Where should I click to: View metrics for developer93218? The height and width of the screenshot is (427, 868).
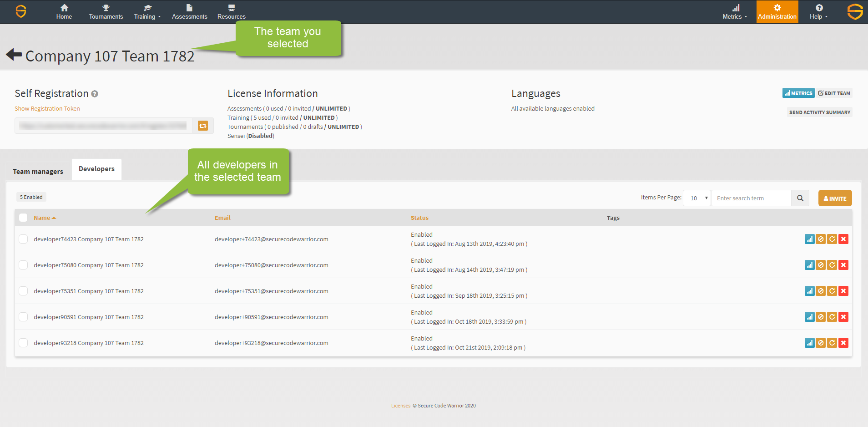pos(809,343)
